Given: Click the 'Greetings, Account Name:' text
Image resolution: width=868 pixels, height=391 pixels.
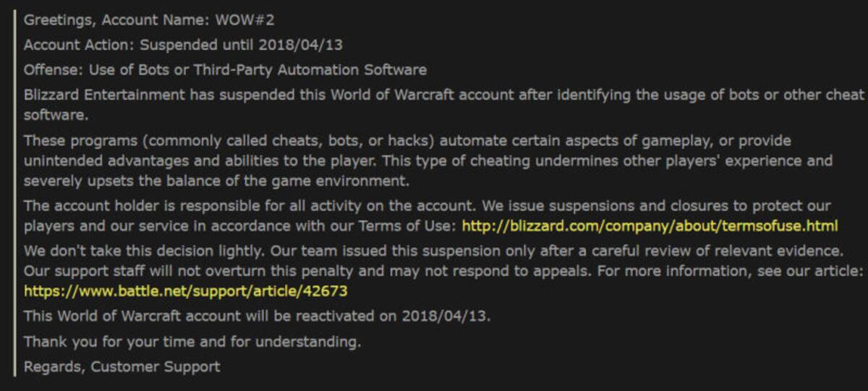Looking at the screenshot, I should coord(117,20).
